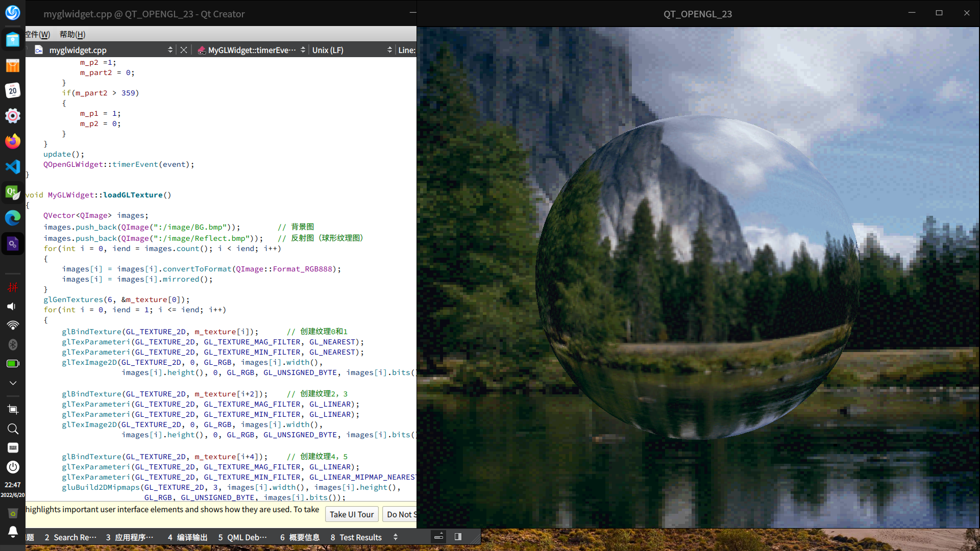Open the myglwidget.cpp file selector dropdown
The height and width of the screenshot is (551, 980).
coord(170,50)
